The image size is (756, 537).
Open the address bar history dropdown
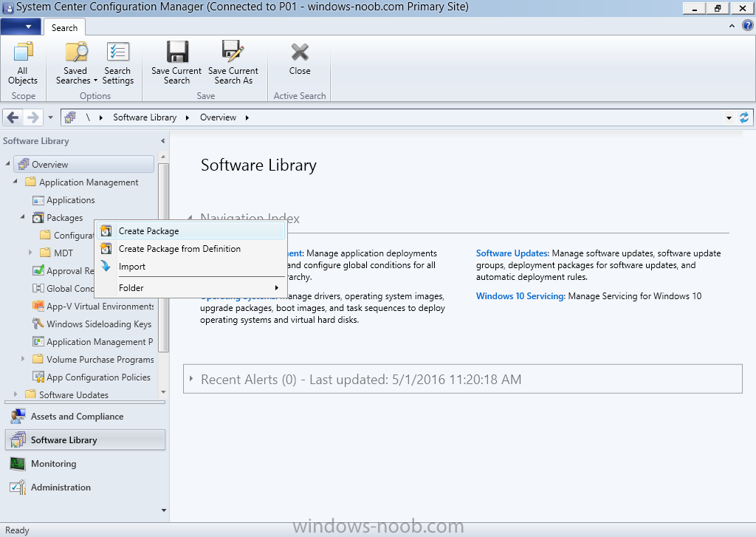click(x=729, y=117)
